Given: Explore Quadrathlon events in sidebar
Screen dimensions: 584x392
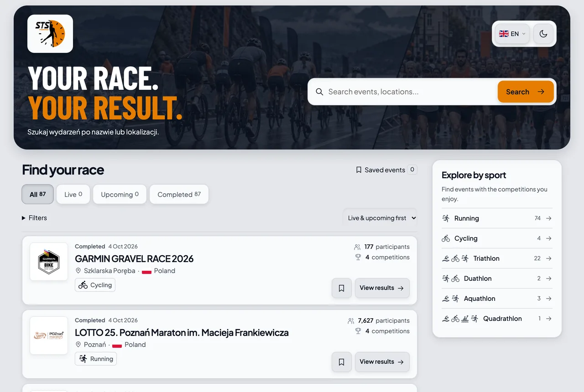Looking at the screenshot, I should tap(497, 319).
